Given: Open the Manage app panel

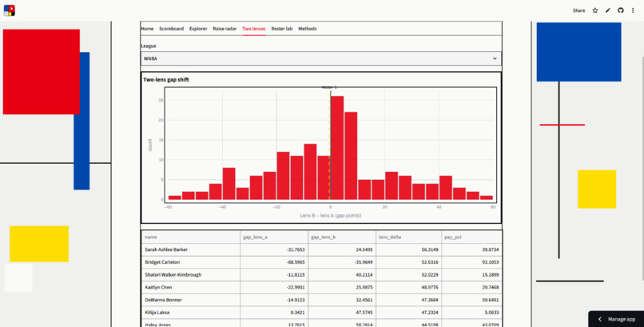Looking at the screenshot, I should [616, 319].
